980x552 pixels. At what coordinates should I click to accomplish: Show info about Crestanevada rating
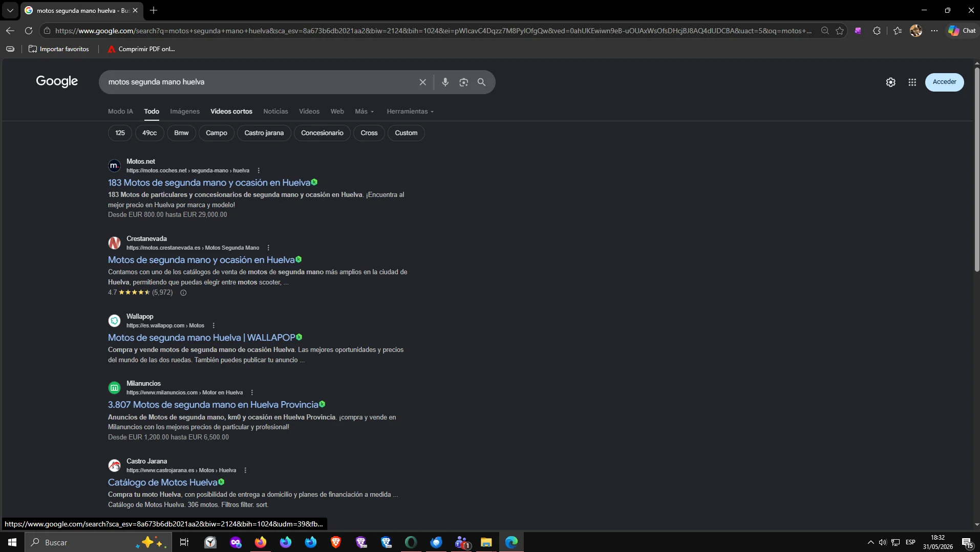(183, 293)
